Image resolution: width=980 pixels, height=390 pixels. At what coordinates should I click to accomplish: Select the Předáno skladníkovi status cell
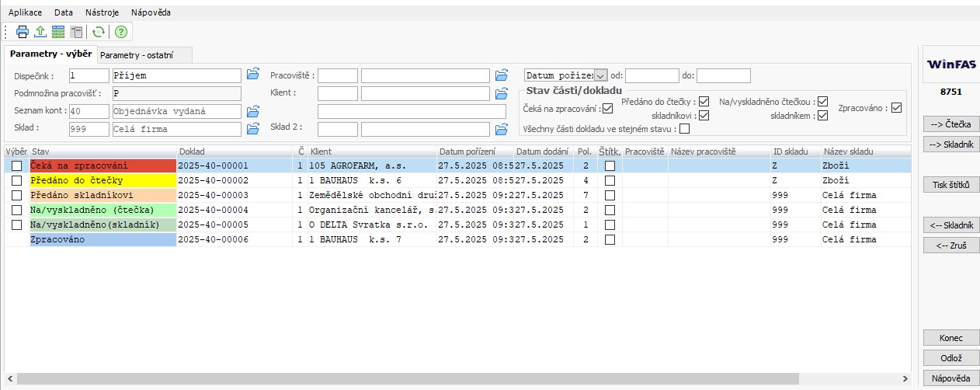(x=103, y=195)
